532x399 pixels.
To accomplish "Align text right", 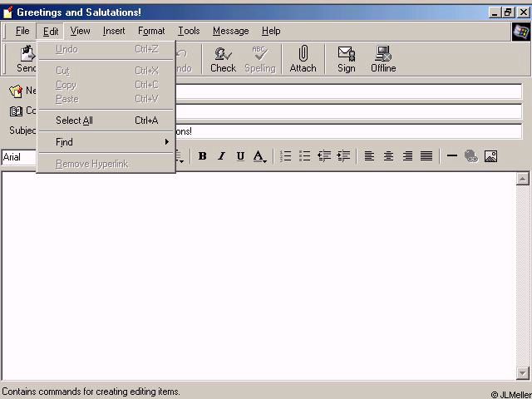I will point(407,156).
